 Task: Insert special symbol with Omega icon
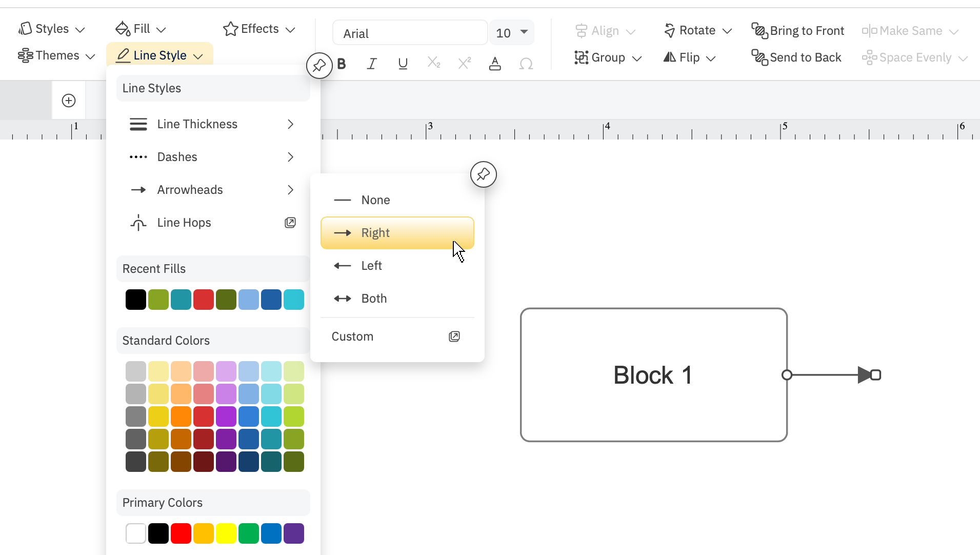click(x=526, y=64)
